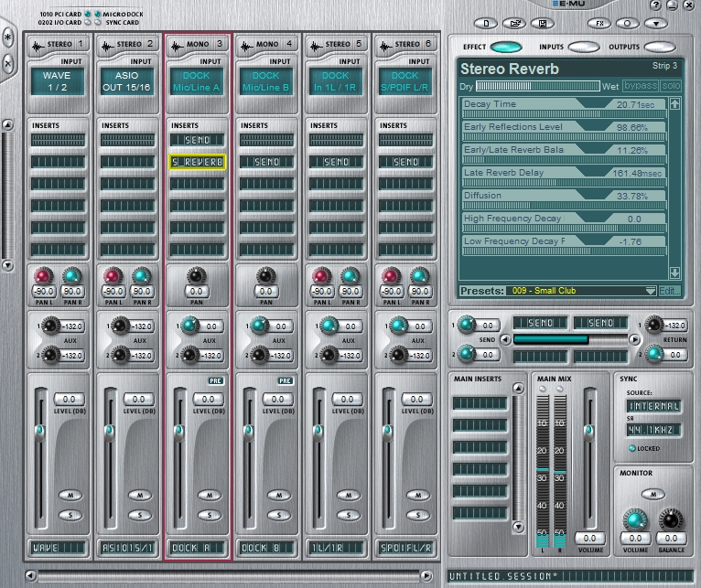The width and height of the screenshot is (701, 588).
Task: Add a new mixer strip (asterisk button)
Action: (7, 38)
